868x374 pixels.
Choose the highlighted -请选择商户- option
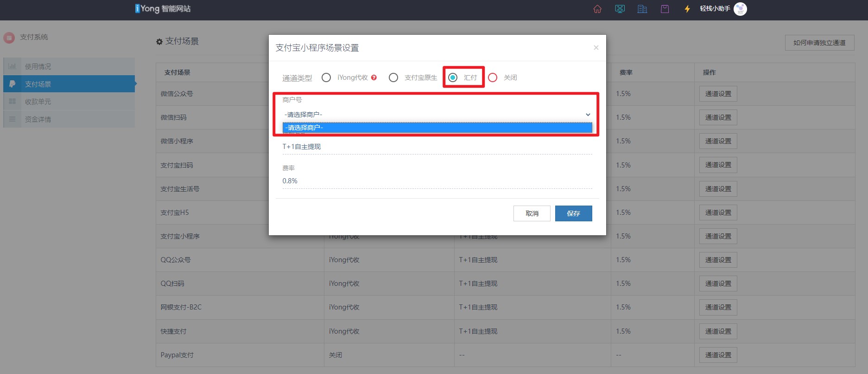pos(437,128)
